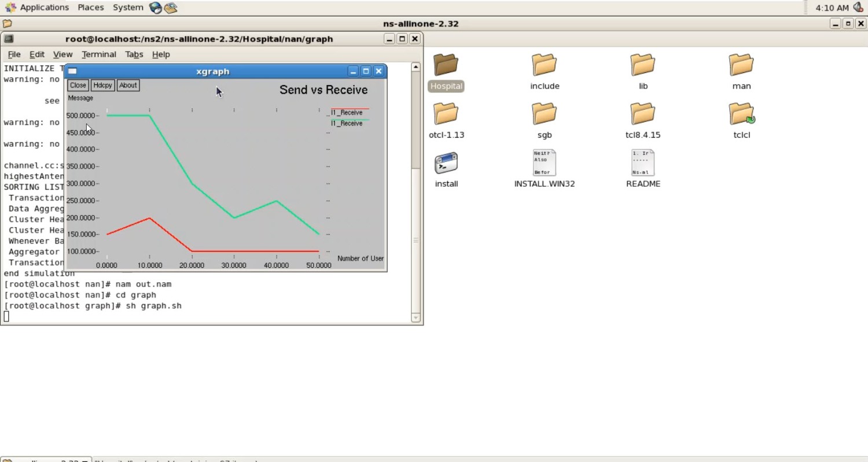Open the tclcl linked folder

(x=741, y=114)
